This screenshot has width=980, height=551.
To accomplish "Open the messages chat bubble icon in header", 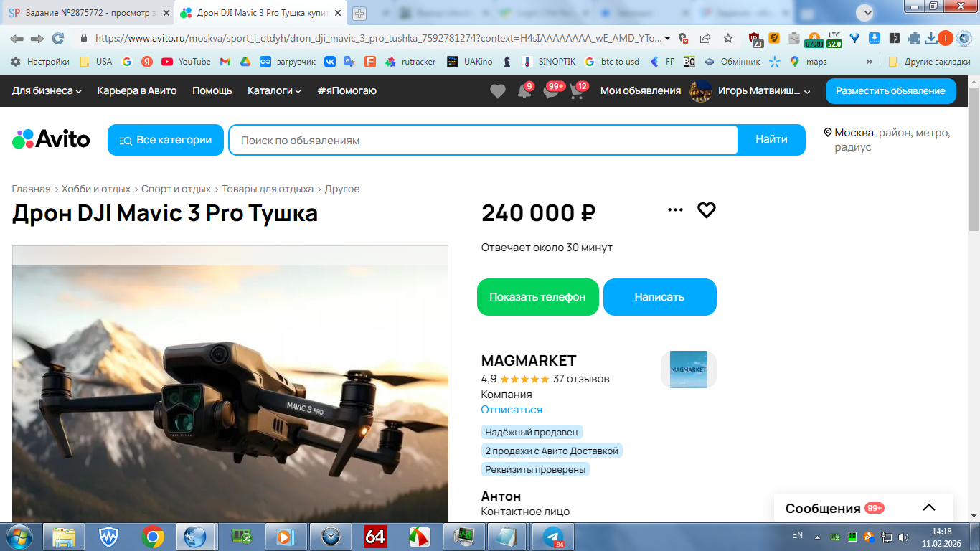I will click(551, 91).
